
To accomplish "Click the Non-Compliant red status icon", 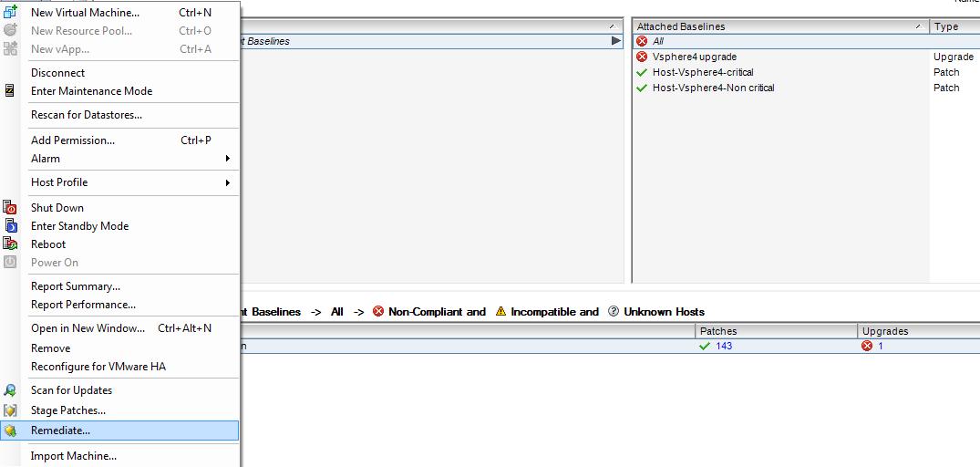I will [378, 311].
